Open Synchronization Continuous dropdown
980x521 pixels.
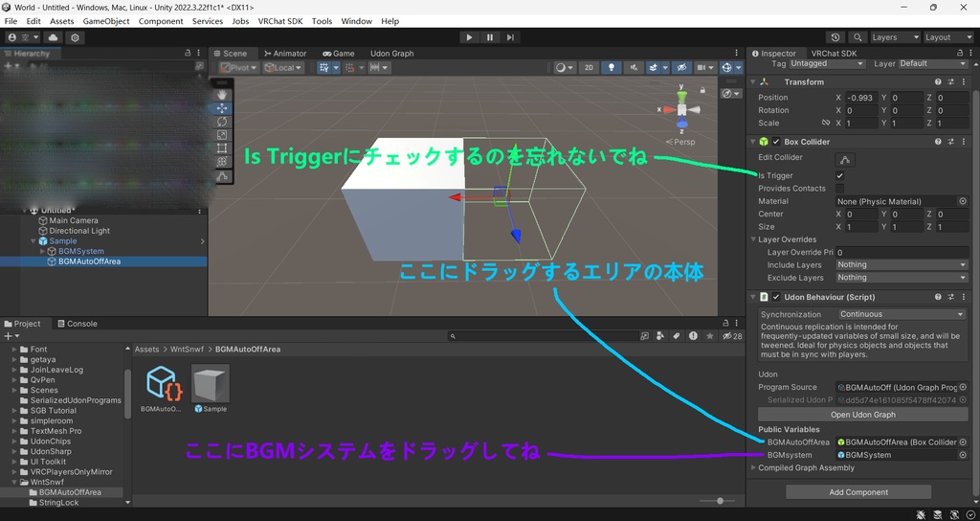click(902, 314)
